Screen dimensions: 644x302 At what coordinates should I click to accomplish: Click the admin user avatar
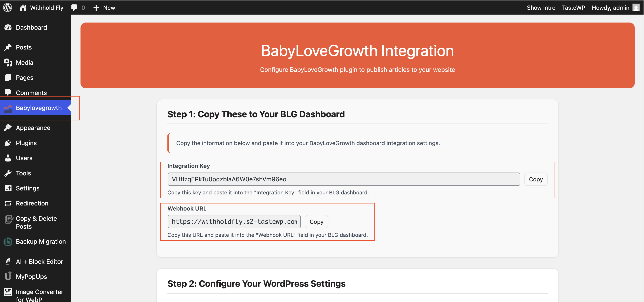[x=636, y=8]
